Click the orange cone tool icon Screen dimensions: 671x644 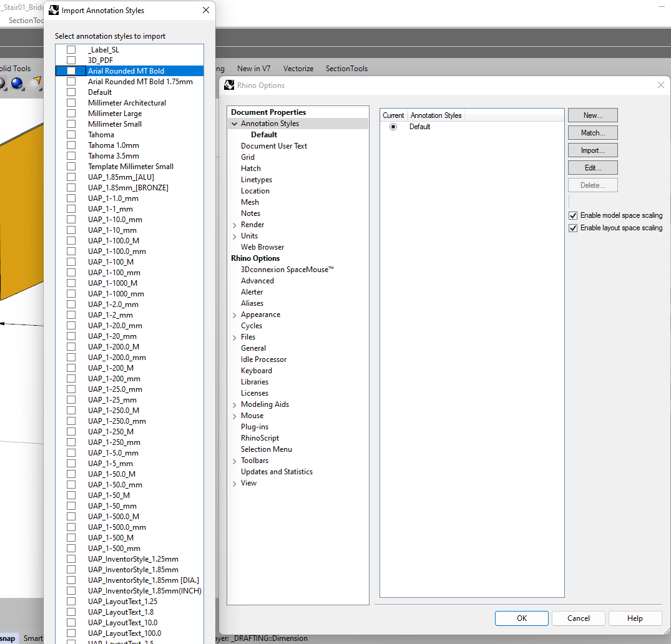click(x=37, y=81)
